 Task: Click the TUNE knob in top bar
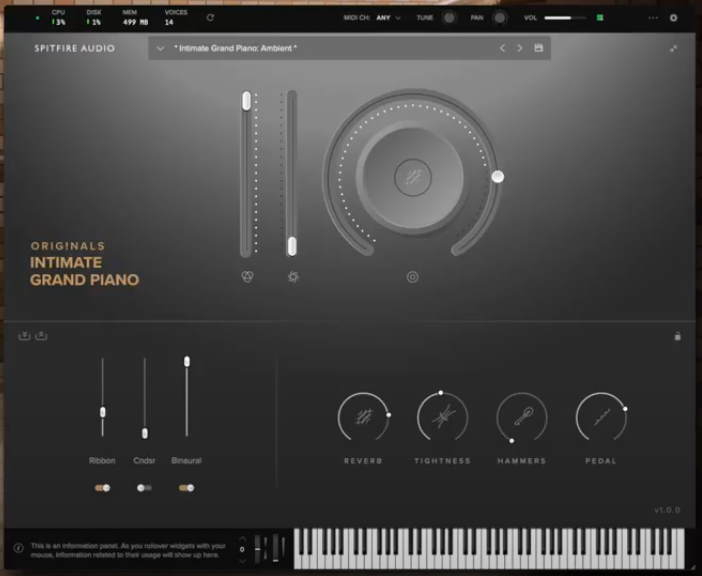pyautogui.click(x=449, y=17)
